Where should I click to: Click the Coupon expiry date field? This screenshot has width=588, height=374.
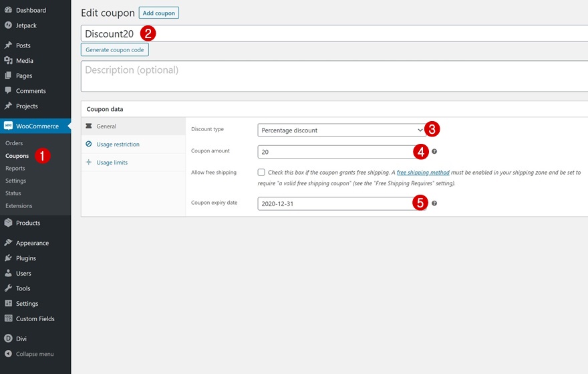click(334, 203)
